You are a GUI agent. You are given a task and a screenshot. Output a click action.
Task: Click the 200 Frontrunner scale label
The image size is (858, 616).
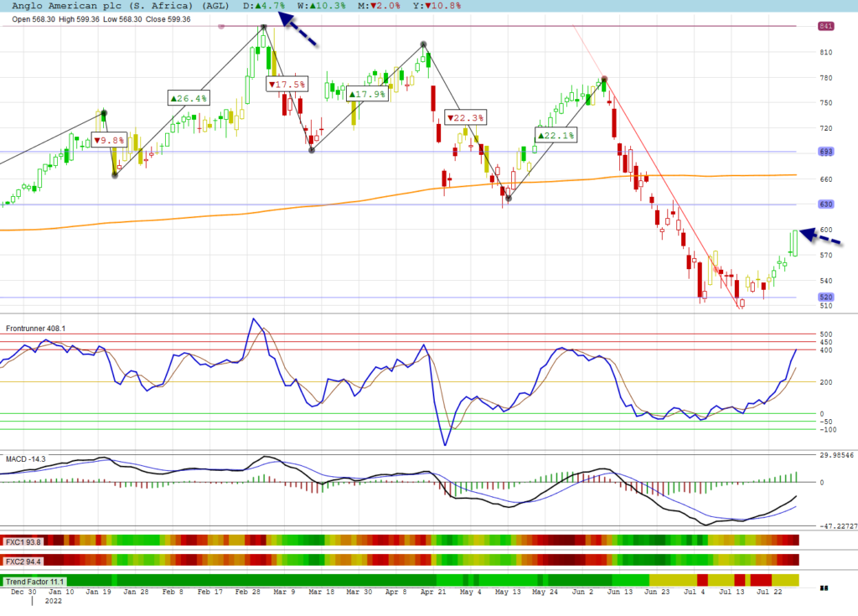tap(825, 382)
